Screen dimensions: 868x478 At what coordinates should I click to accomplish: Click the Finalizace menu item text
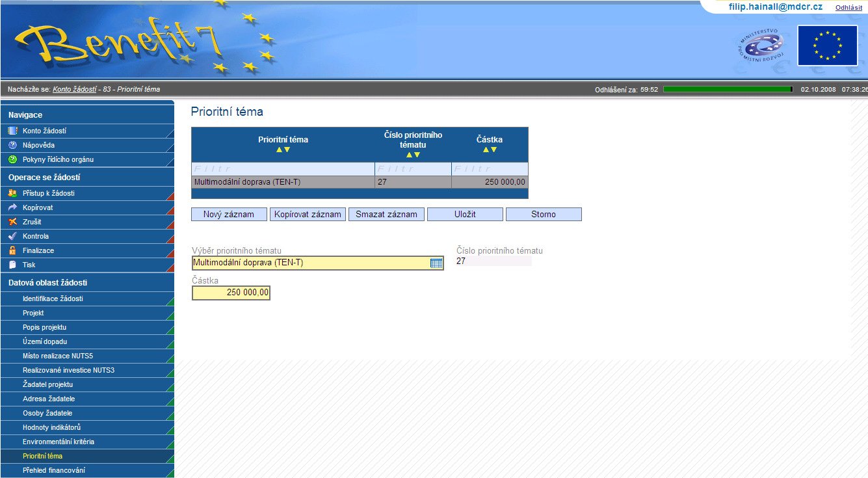click(x=38, y=250)
